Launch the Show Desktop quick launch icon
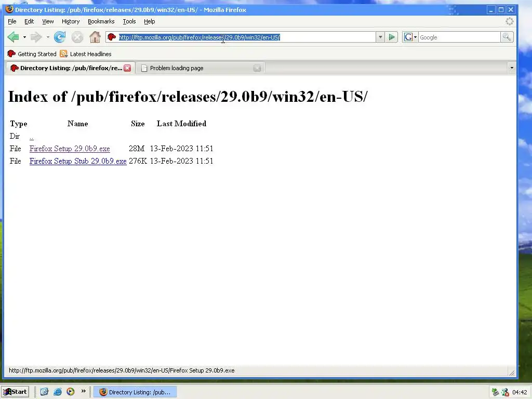Image resolution: width=532 pixels, height=399 pixels. click(x=45, y=392)
